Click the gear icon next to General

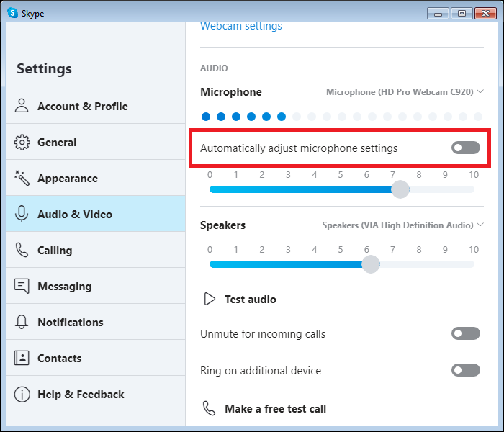(22, 142)
